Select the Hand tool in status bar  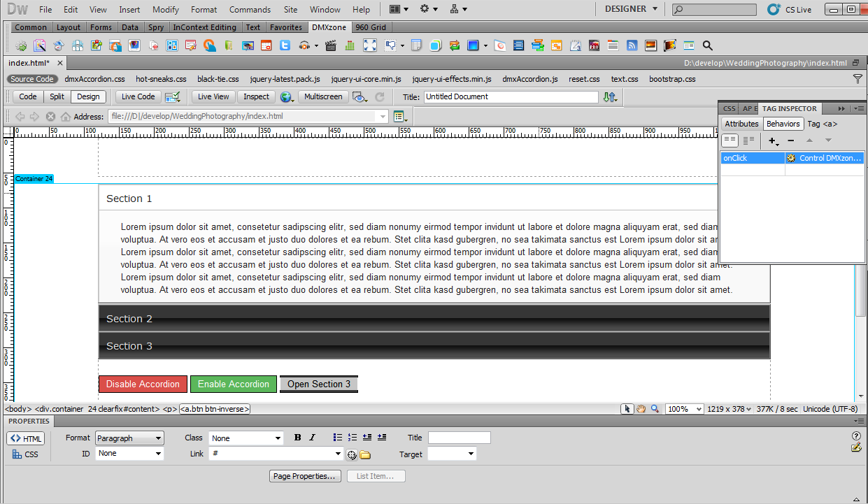(x=641, y=409)
